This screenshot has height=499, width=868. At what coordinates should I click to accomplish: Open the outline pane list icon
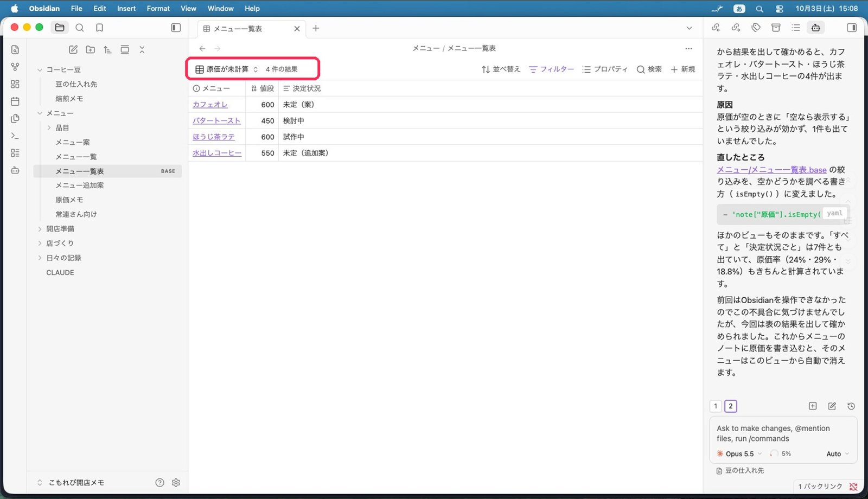[796, 28]
